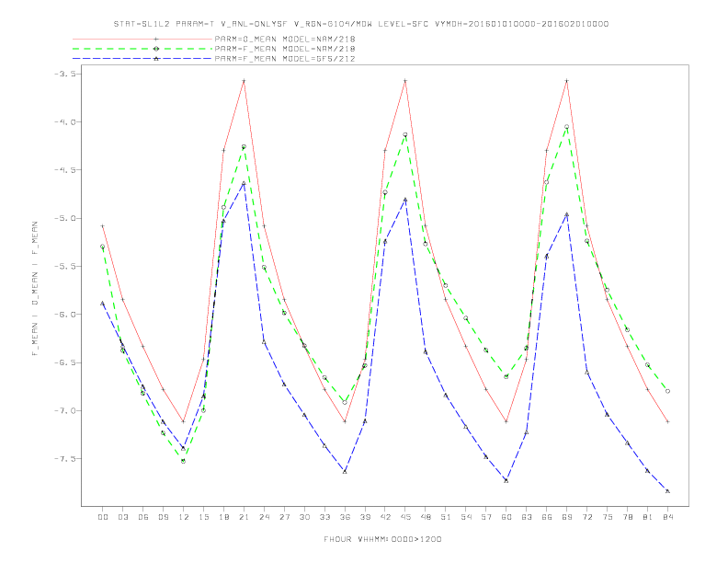Click x-axis tick label 66
Screen dimensions: 728x563
pyautogui.click(x=547, y=517)
